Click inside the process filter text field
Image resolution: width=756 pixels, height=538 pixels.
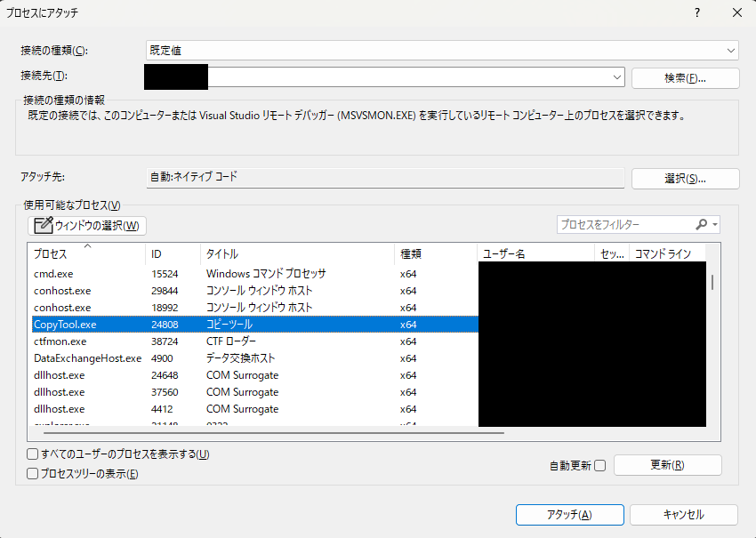click(x=623, y=226)
